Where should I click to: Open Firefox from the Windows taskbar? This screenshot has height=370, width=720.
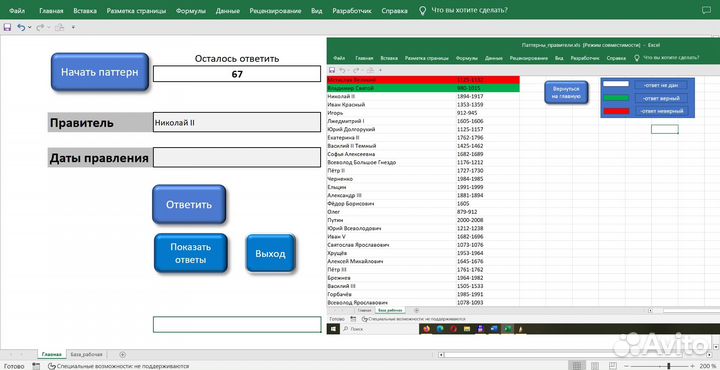427,329
